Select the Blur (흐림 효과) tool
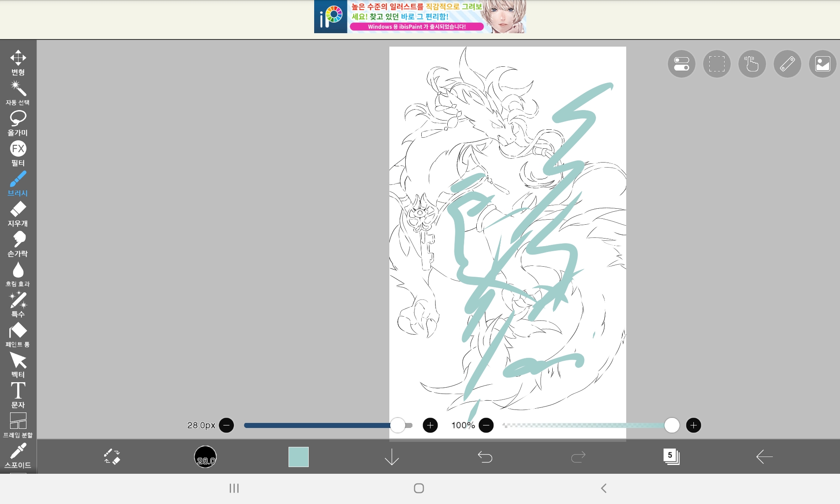The width and height of the screenshot is (840, 504). tap(18, 274)
